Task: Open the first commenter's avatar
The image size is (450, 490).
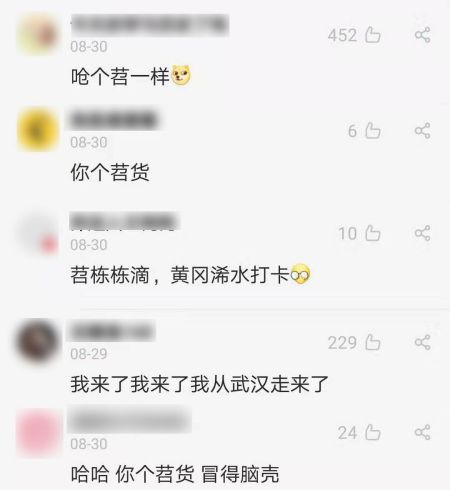Action: (x=39, y=34)
